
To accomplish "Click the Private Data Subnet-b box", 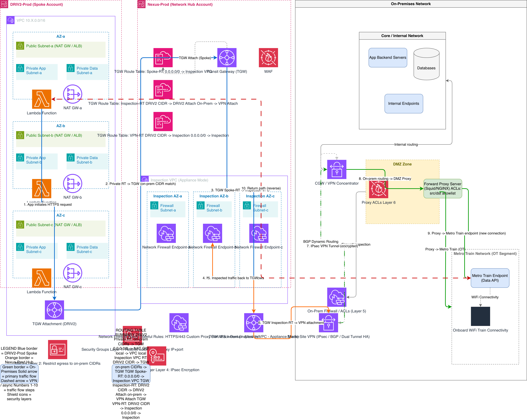I will click(87, 161).
